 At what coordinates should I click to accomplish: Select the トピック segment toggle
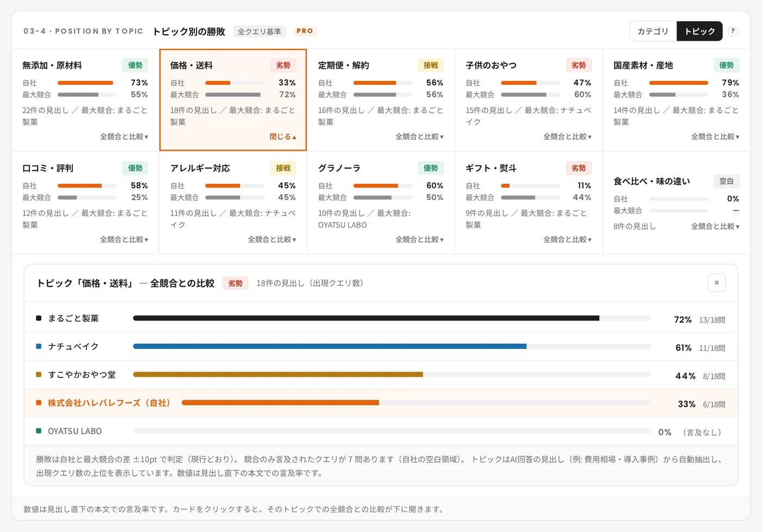click(x=699, y=31)
